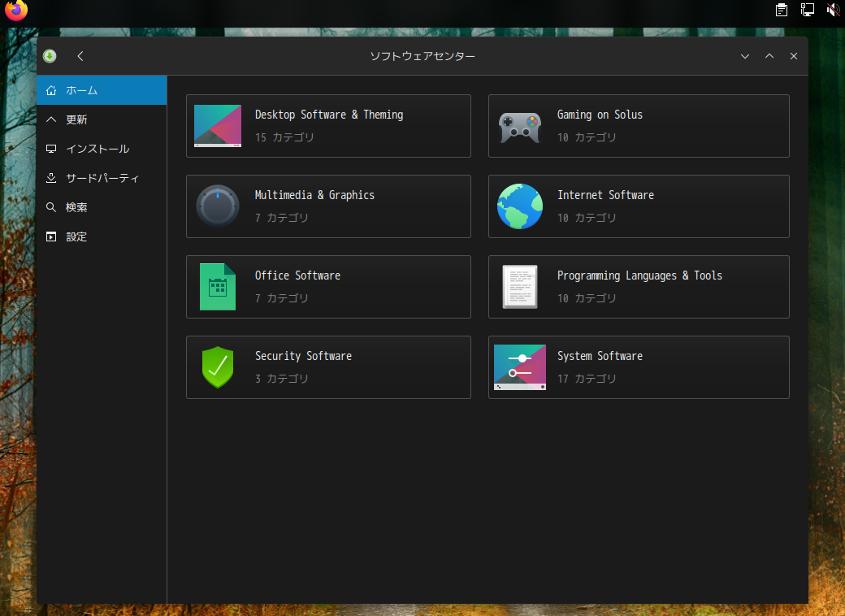This screenshot has height=616, width=845.
Task: Click '17 カテゴリ' under System Software
Action: pos(587,379)
